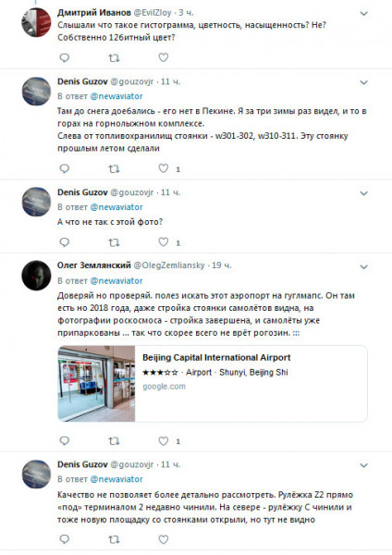The width and height of the screenshot is (392, 555).
Task: Open chevron menu on Олег Землянский's tweet
Action: coord(364,267)
